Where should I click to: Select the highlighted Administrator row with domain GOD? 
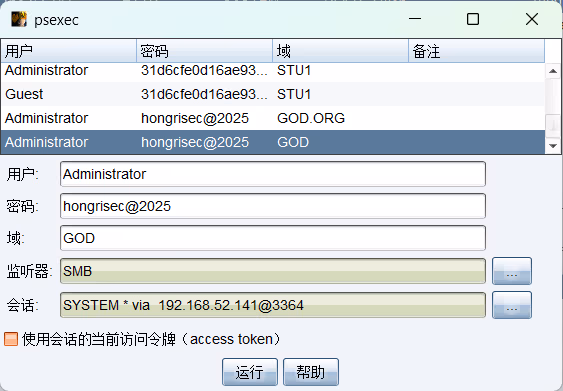tap(273, 142)
